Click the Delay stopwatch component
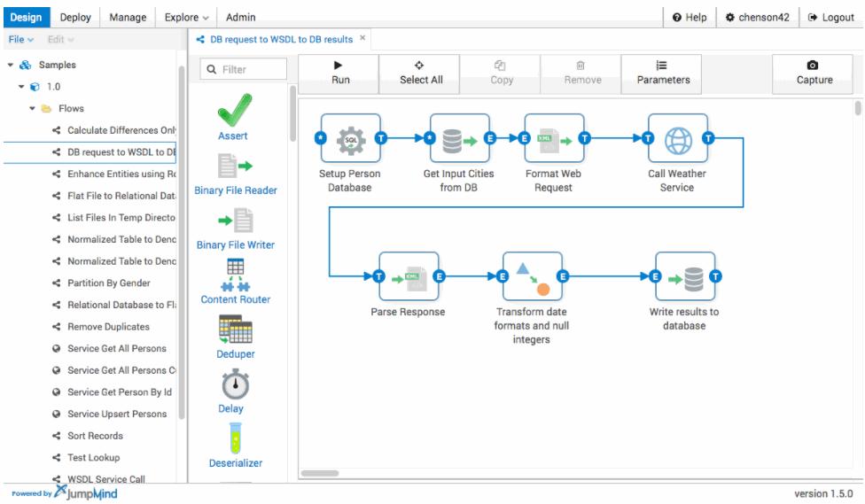 coord(236,384)
